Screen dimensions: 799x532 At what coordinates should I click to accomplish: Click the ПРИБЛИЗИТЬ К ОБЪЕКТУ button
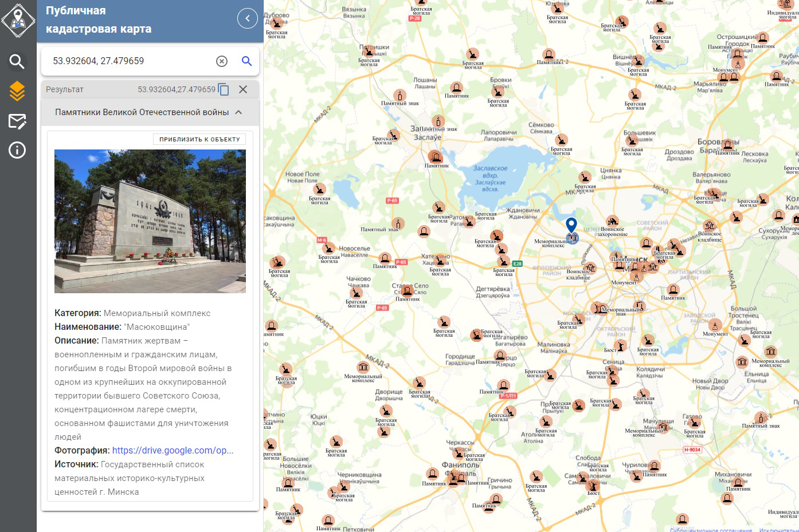pyautogui.click(x=199, y=139)
